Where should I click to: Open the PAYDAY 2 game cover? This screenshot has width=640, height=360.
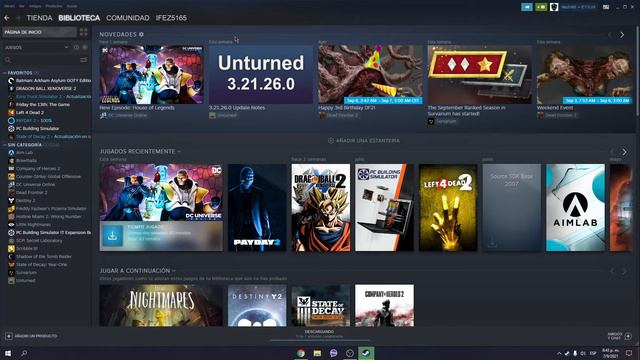point(257,208)
